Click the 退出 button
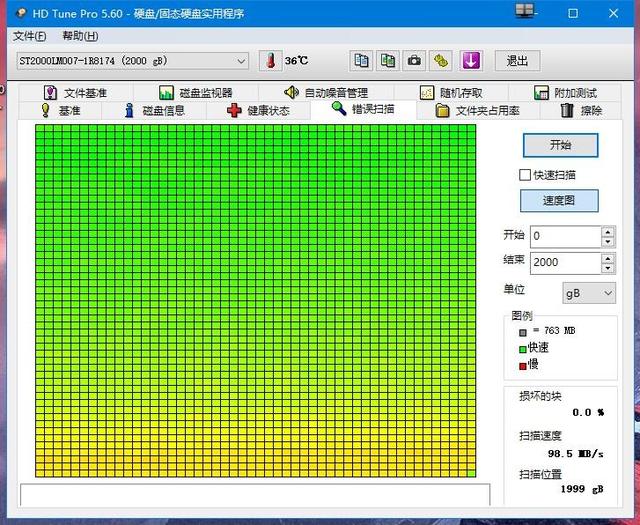This screenshot has width=640, height=525. [518, 61]
